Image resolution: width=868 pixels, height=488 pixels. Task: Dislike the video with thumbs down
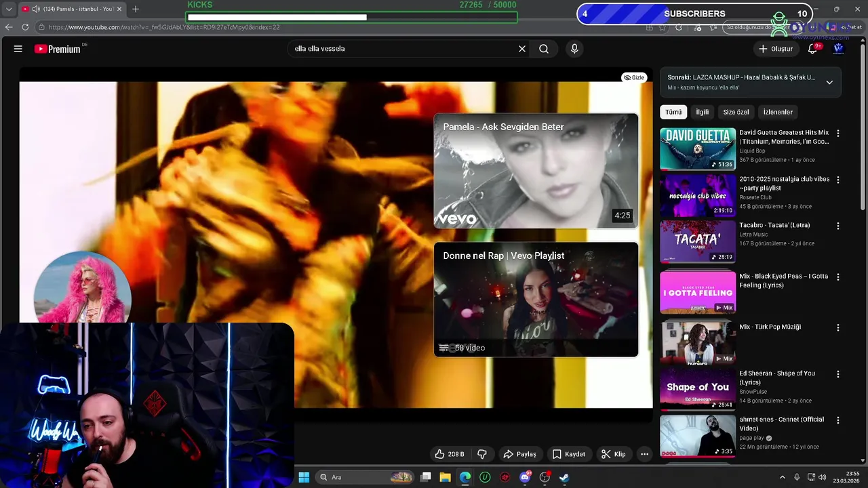(x=482, y=454)
